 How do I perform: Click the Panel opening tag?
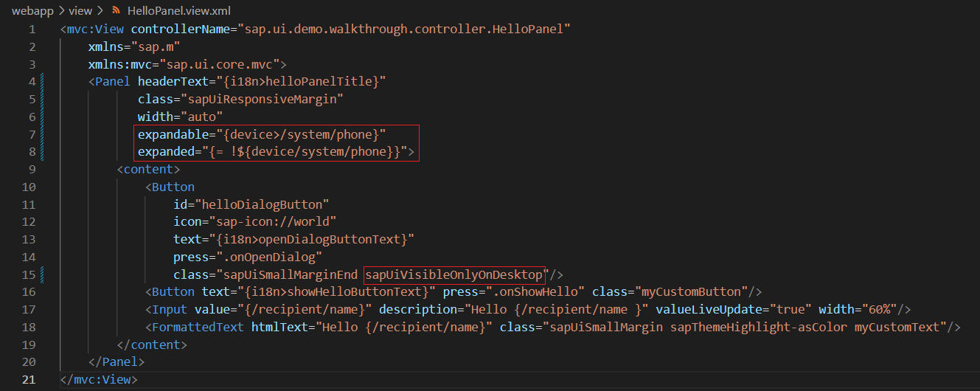click(109, 81)
